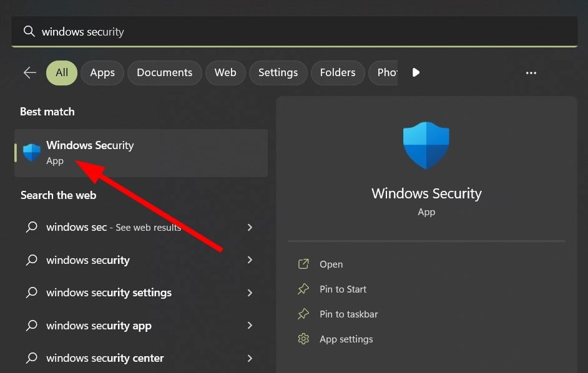The width and height of the screenshot is (588, 373).
Task: Switch to the Web filter tab
Action: click(x=225, y=73)
